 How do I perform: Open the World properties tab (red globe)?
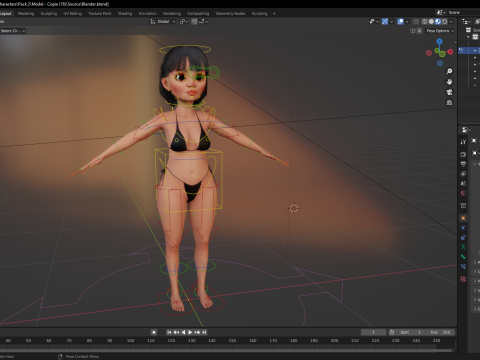click(463, 193)
